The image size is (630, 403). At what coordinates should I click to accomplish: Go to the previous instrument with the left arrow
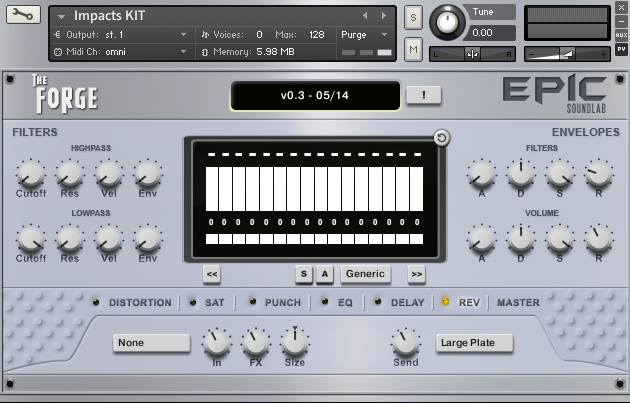click(x=365, y=16)
